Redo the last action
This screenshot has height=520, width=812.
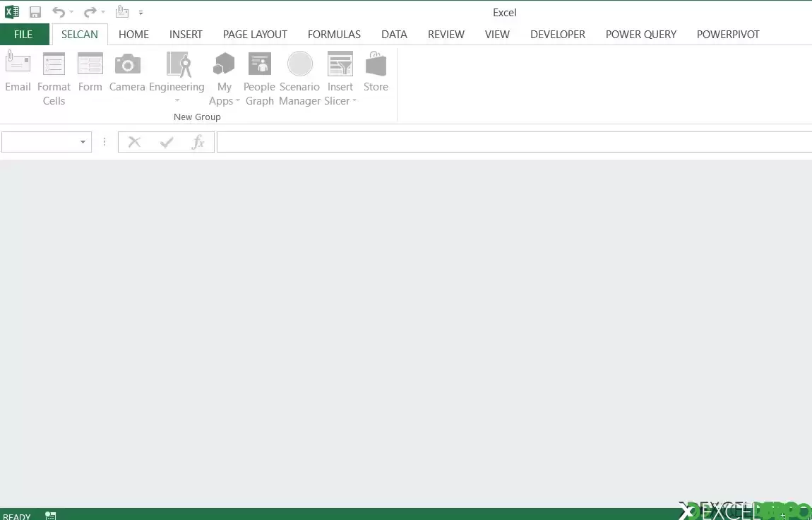coord(90,12)
